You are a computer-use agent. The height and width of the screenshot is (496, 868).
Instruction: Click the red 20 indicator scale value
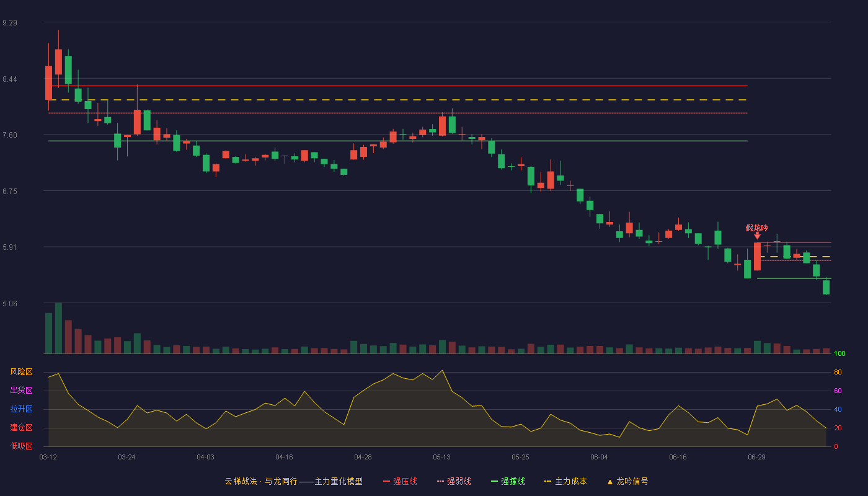coord(838,428)
